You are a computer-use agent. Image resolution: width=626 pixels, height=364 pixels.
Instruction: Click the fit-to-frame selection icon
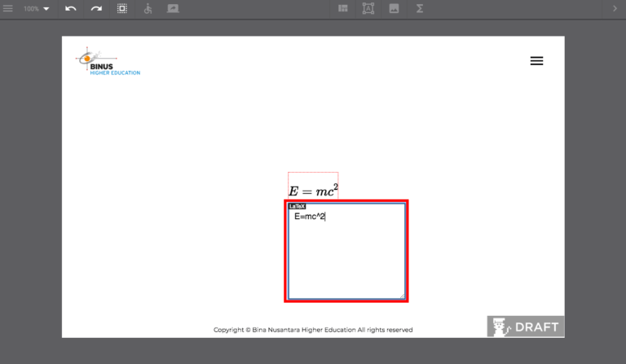(122, 8)
